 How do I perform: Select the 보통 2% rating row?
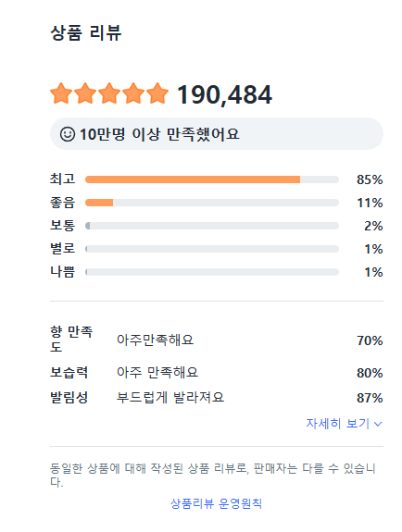(217, 226)
